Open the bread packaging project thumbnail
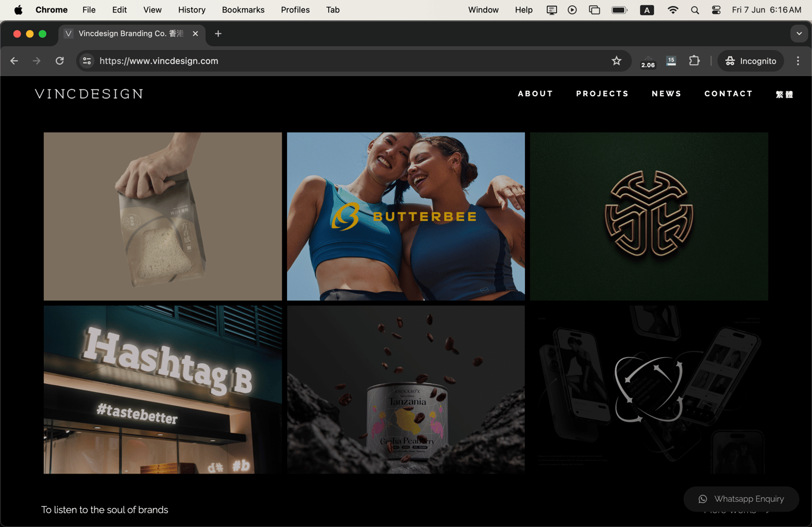The height and width of the screenshot is (527, 812). (163, 216)
